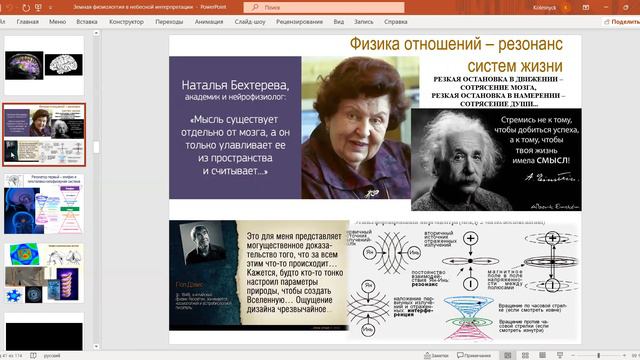Switch to the Вставка tab

click(x=87, y=22)
